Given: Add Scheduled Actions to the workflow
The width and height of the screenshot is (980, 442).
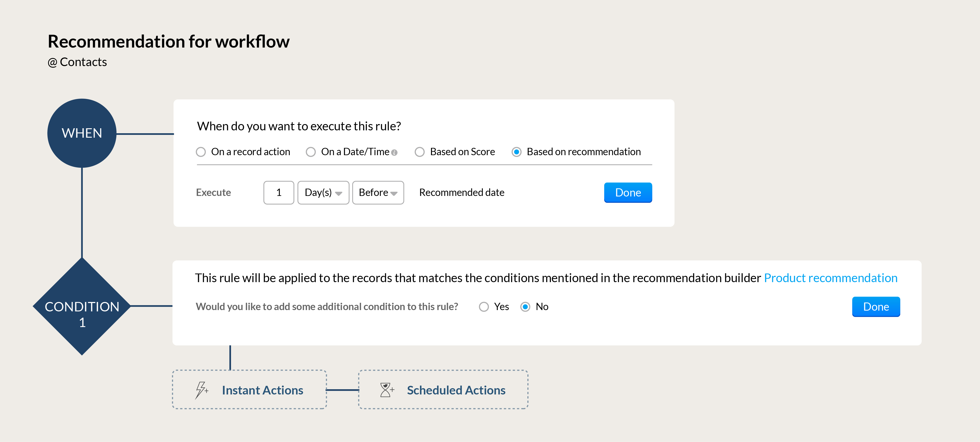Looking at the screenshot, I should pos(456,390).
